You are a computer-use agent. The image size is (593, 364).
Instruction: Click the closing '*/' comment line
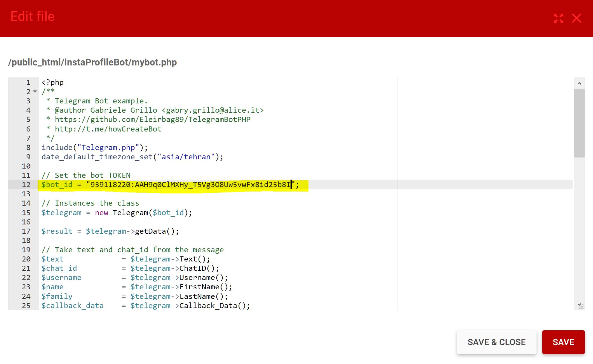click(50, 138)
